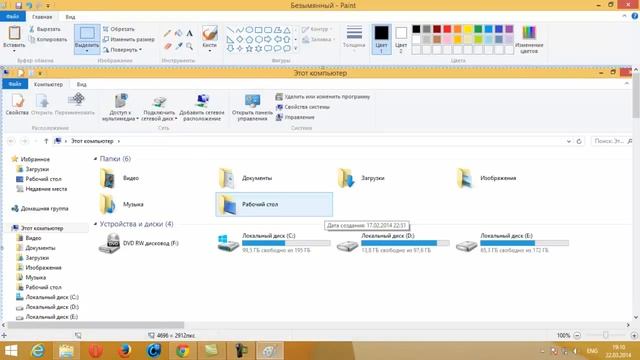
Task: Open Firefox from taskbar
Action: [x=124, y=351]
